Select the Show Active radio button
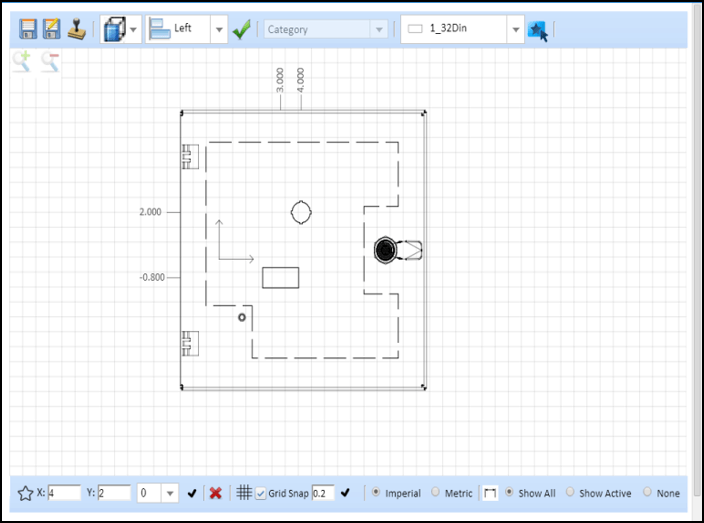The width and height of the screenshot is (704, 523). tap(570, 492)
